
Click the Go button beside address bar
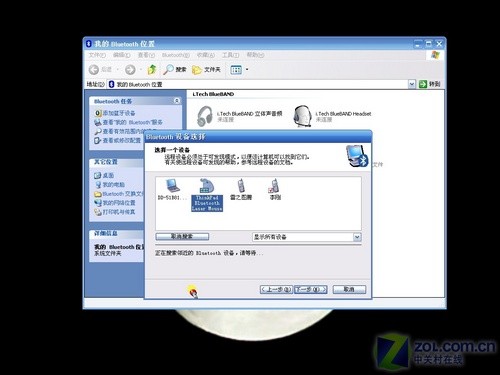(430, 84)
